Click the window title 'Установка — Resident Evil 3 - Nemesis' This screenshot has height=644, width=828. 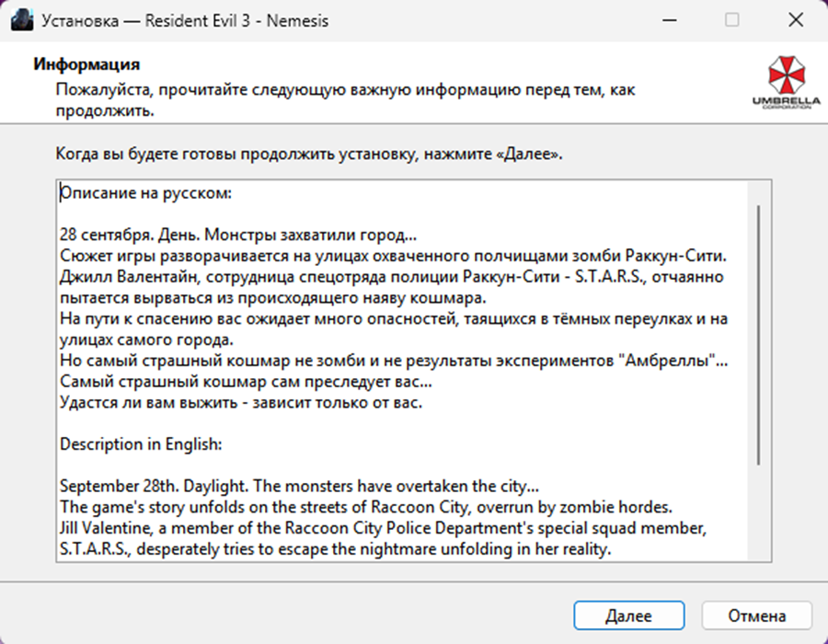(x=185, y=21)
